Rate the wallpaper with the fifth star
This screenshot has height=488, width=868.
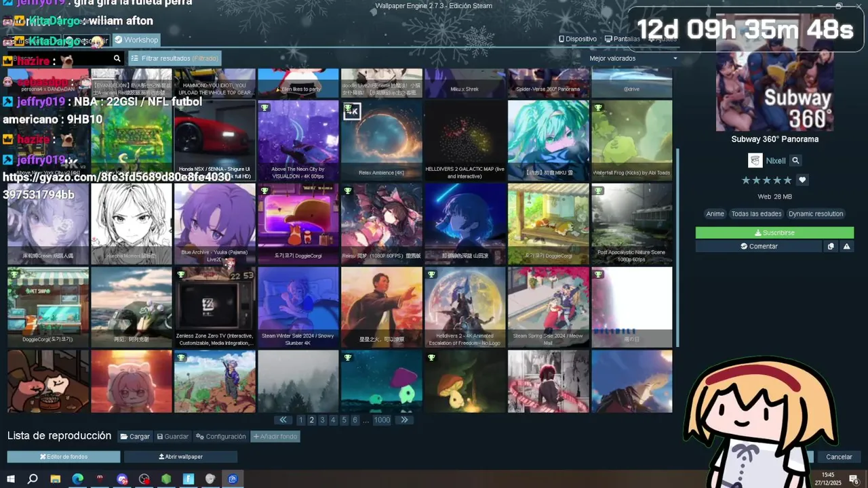point(787,180)
